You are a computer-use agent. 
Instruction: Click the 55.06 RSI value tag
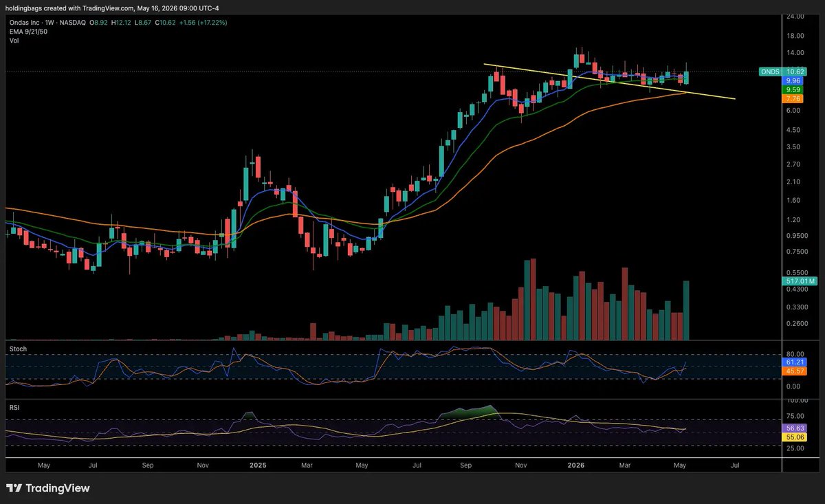point(794,437)
